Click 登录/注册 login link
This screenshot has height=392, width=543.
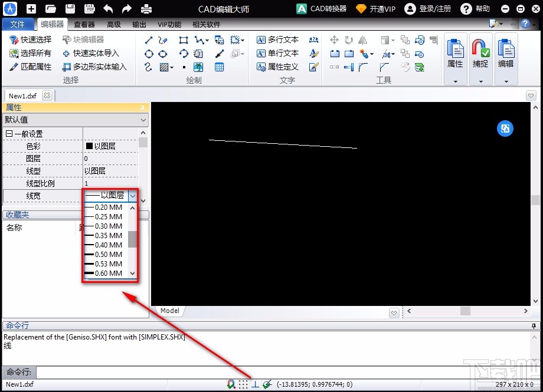[x=428, y=9]
